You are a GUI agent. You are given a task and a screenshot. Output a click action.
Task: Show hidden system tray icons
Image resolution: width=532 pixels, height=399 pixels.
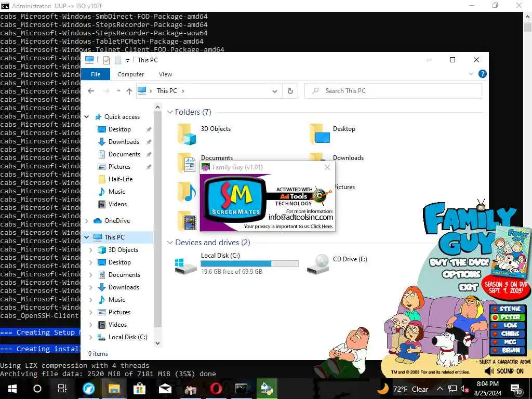440,389
